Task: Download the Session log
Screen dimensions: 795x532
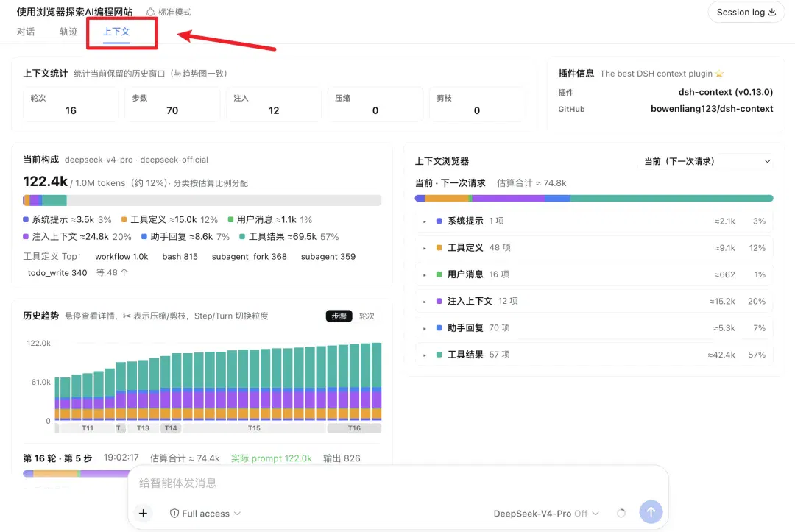Action: tap(746, 13)
